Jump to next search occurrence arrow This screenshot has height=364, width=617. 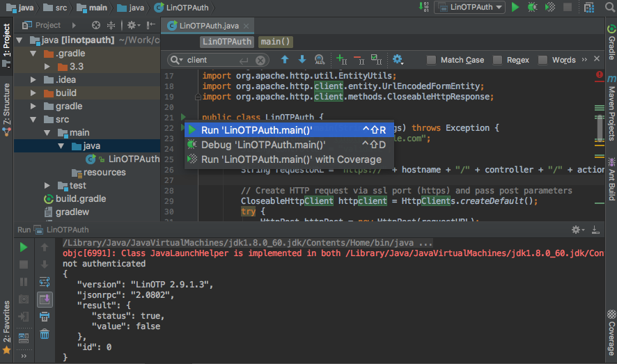[x=302, y=60]
